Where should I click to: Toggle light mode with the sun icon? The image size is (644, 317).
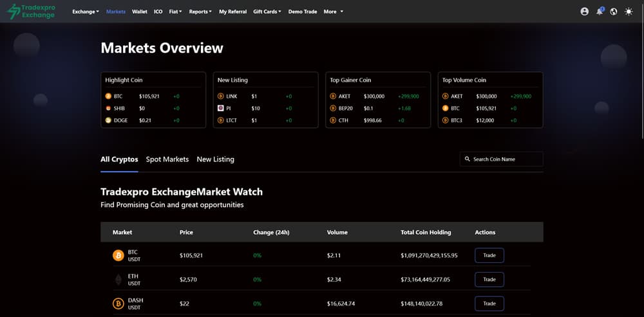click(629, 12)
